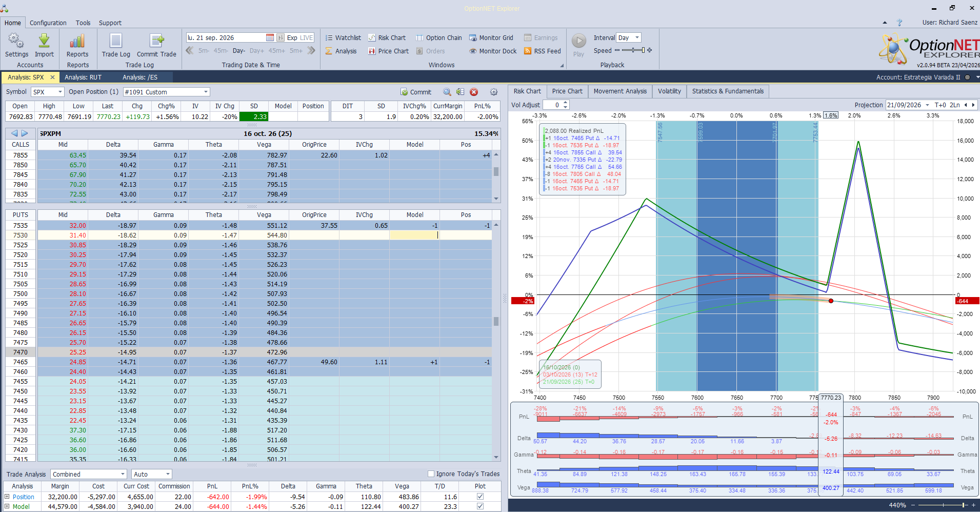980x512 pixels.
Task: Open the Reports bar-chart icon
Action: [77, 45]
